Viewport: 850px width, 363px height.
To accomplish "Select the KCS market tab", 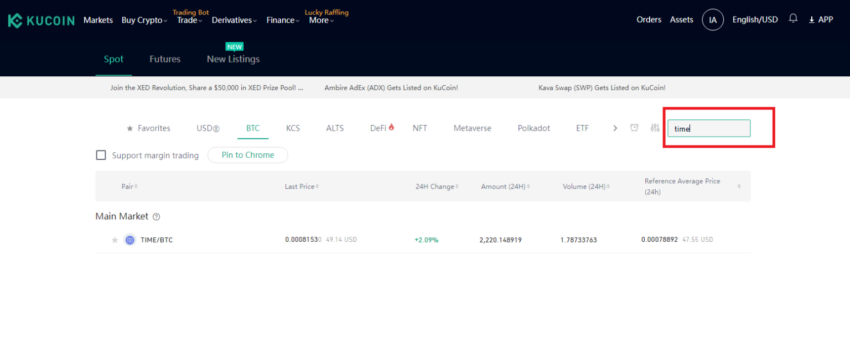I will point(293,128).
